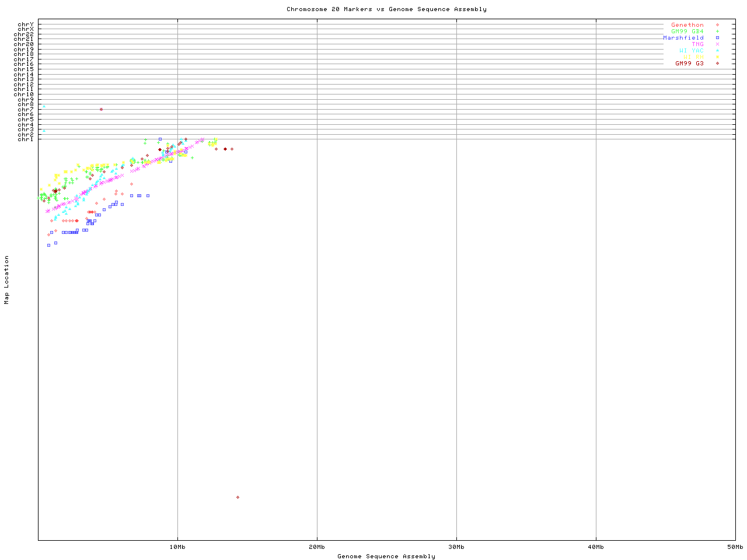Click the 30Mb x-axis tick label
747x560 pixels.
point(456,547)
